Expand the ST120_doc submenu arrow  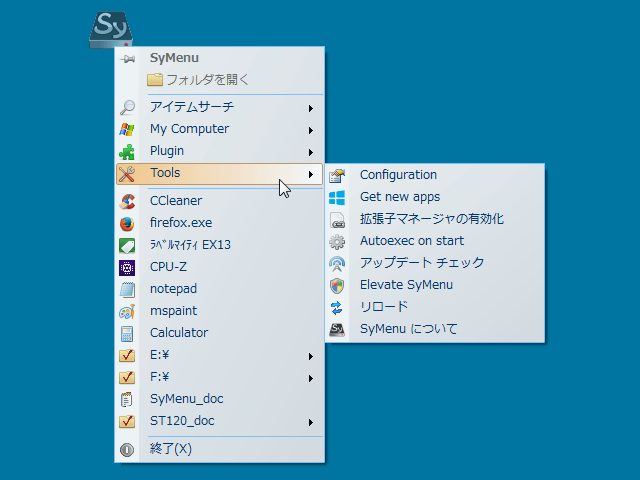pos(311,423)
